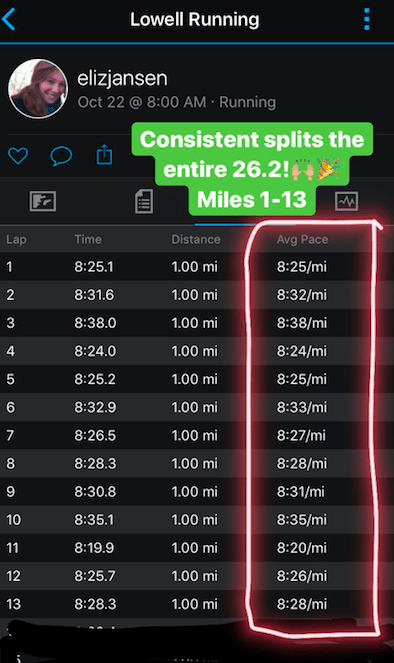Select the Time column header
This screenshot has height=663, width=394.
(88, 239)
